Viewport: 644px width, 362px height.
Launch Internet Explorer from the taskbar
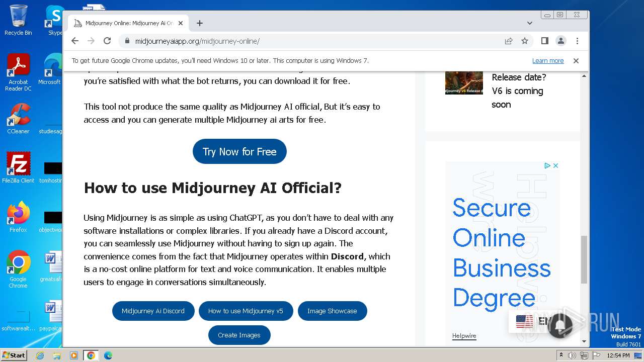(x=40, y=355)
